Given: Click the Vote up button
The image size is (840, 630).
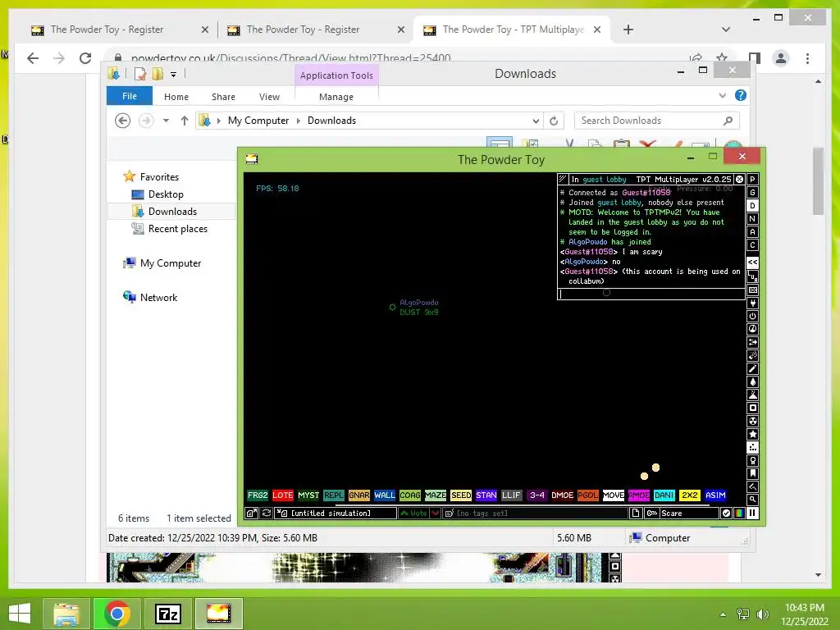Looking at the screenshot, I should [413, 514].
